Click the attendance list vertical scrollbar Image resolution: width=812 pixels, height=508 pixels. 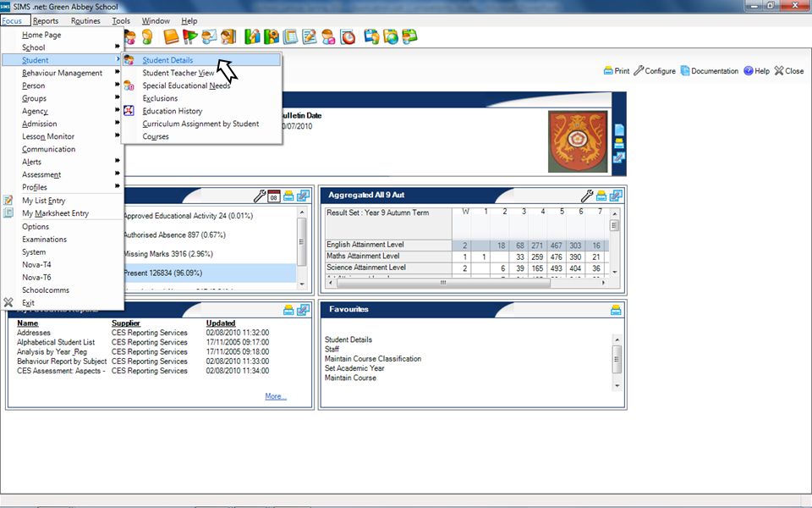point(302,248)
